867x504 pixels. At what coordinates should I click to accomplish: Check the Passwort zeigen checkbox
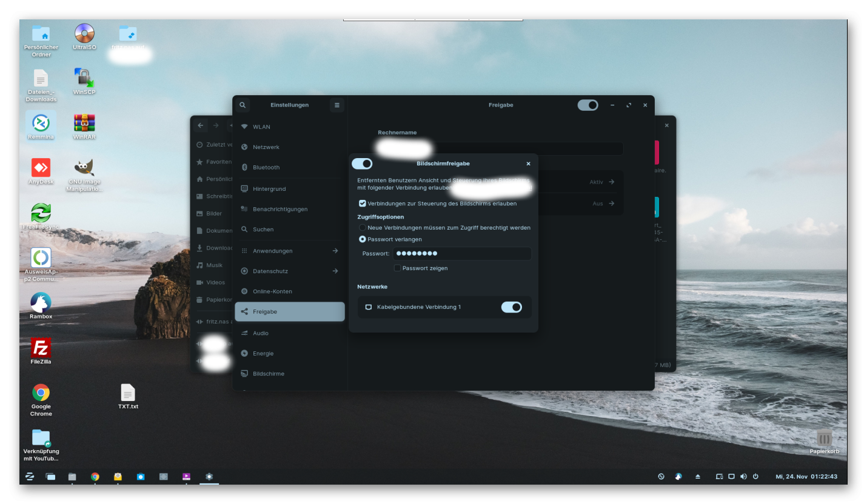click(x=397, y=268)
